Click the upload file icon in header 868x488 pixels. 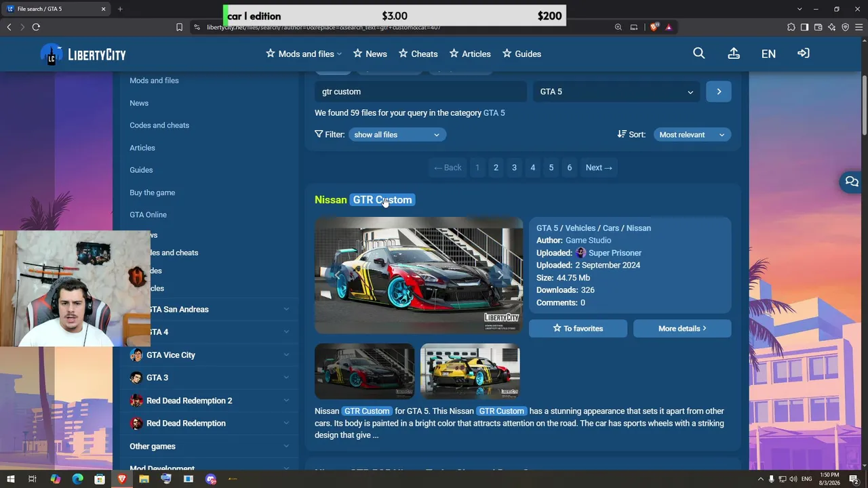coord(734,54)
